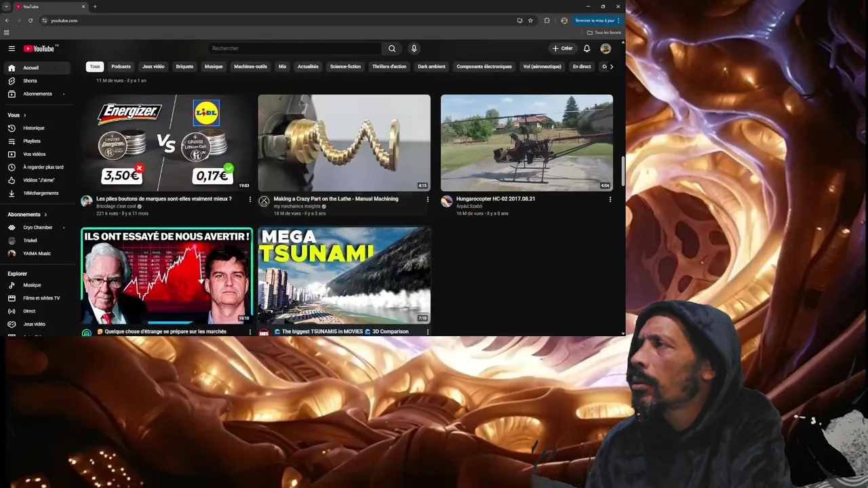Select the Dark ambient chip

click(x=431, y=66)
